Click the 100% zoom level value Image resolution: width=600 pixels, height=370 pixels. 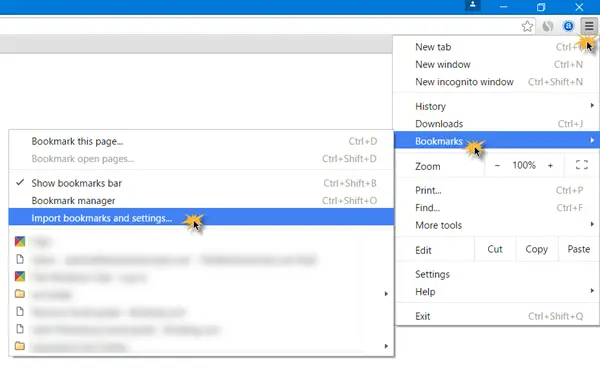[x=524, y=165]
